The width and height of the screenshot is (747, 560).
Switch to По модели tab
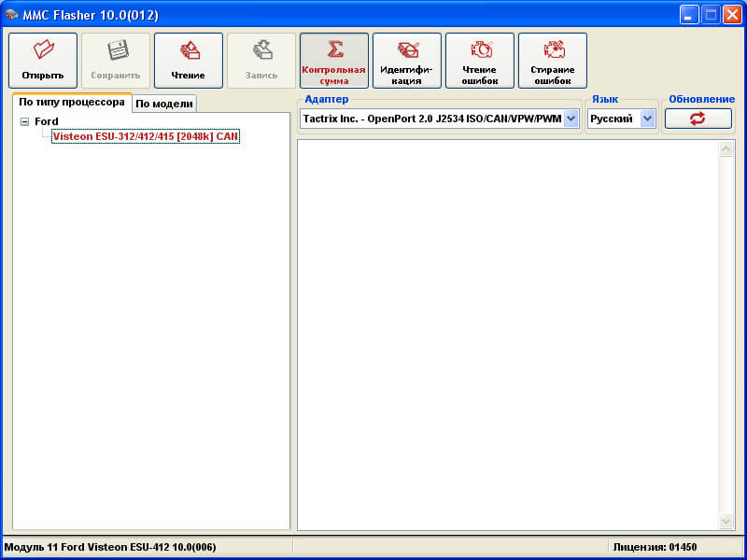pos(164,104)
